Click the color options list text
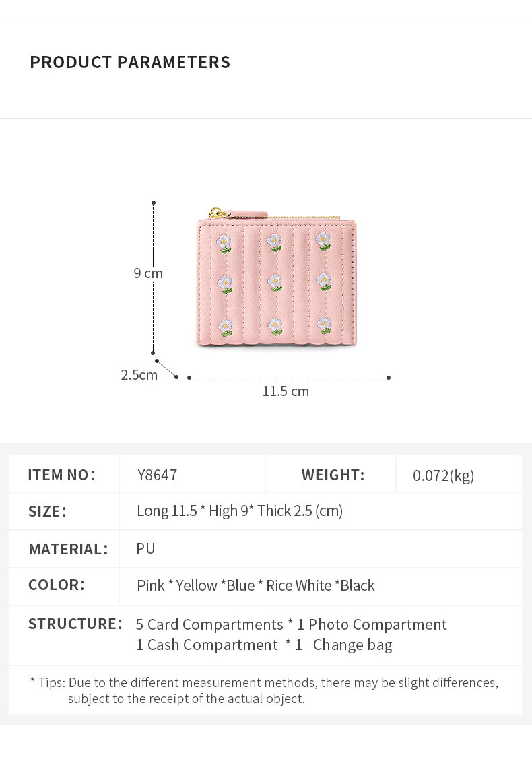 [x=255, y=586]
